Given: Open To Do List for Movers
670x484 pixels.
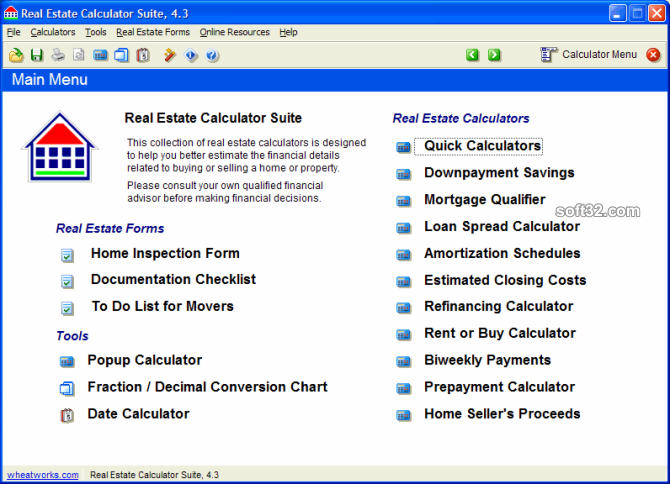Looking at the screenshot, I should (x=162, y=306).
